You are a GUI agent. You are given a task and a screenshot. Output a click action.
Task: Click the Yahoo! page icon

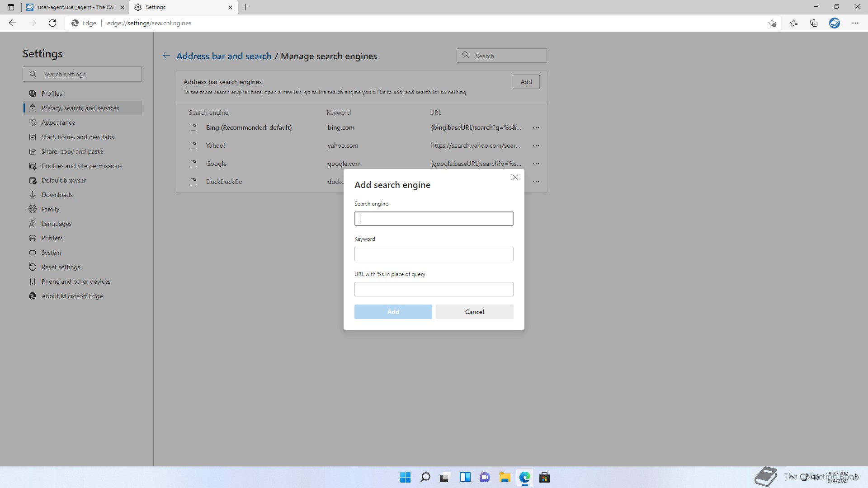coord(193,145)
